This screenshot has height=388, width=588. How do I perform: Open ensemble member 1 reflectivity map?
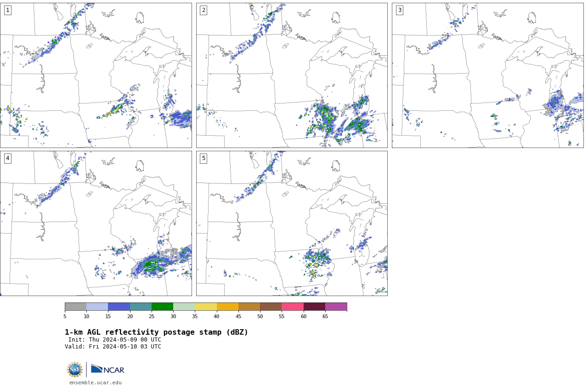(96, 75)
